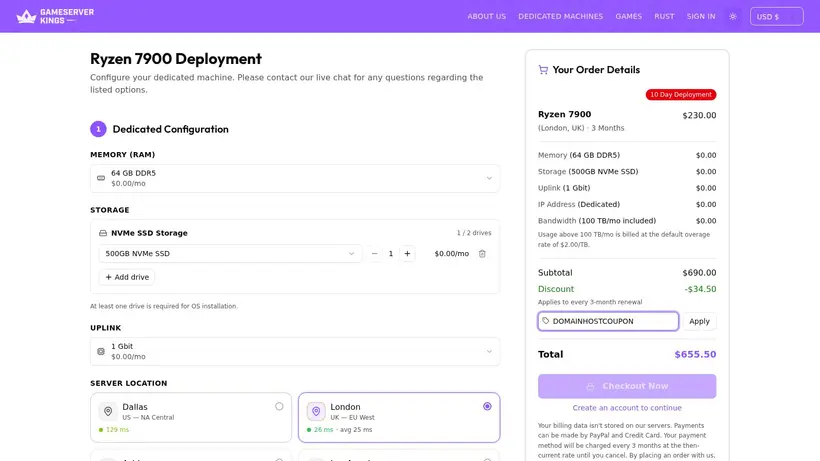Viewport: 820px width, 461px height.
Task: Decrease drive quantity with minus button
Action: tap(374, 253)
